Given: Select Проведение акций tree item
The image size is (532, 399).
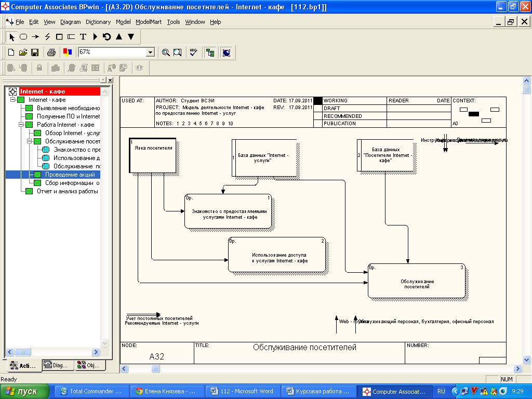Looking at the screenshot, I should (70, 175).
